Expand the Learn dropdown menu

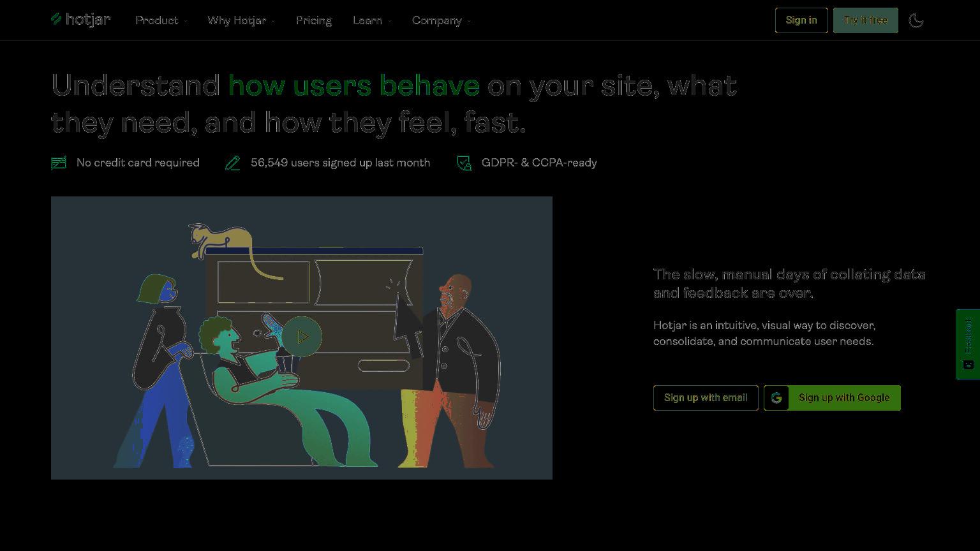click(x=373, y=20)
